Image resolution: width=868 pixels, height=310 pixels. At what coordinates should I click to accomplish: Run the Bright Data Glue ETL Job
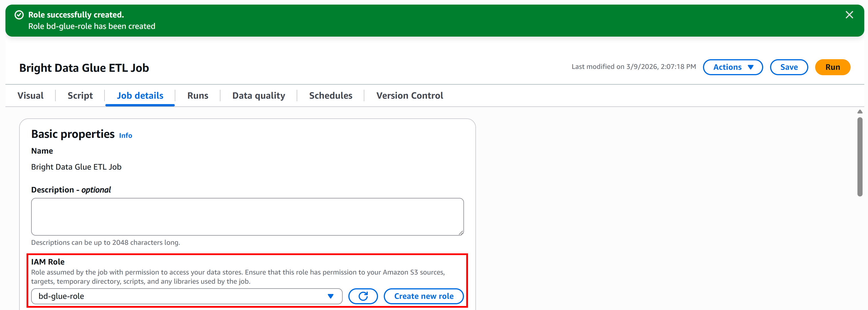[x=832, y=67]
